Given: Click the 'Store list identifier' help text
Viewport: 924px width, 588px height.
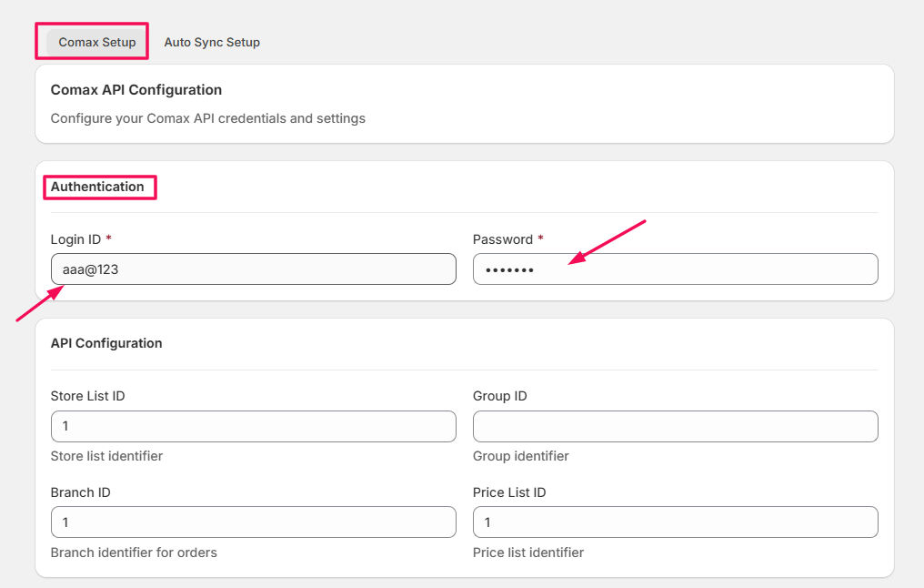Looking at the screenshot, I should 106,456.
